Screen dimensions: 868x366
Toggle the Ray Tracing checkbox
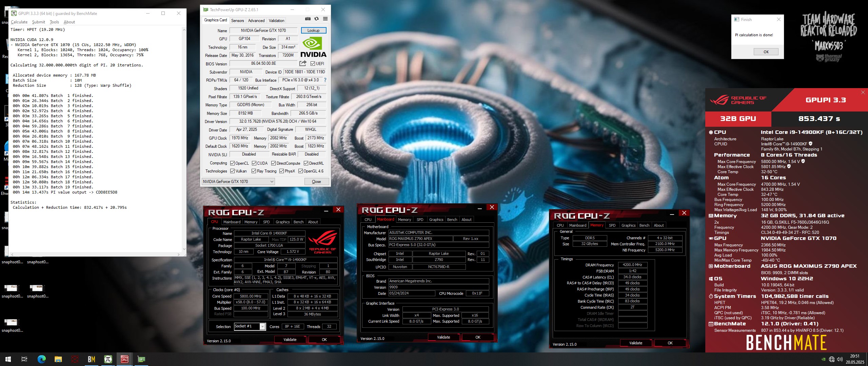point(254,171)
